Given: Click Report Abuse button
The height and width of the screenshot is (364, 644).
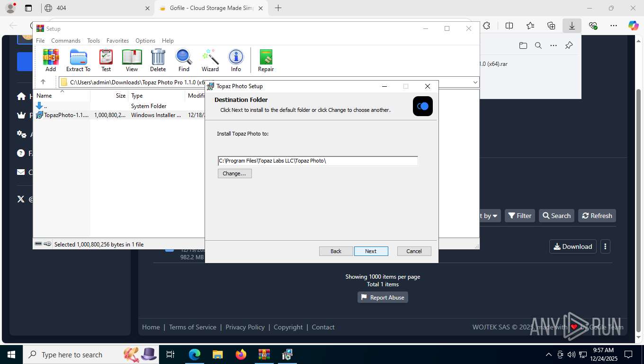Looking at the screenshot, I should [x=383, y=297].
